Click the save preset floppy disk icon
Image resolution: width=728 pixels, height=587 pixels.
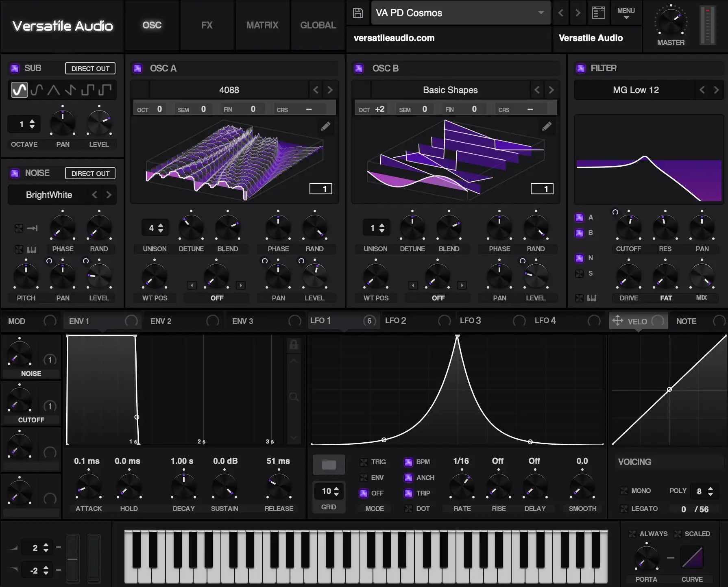357,13
